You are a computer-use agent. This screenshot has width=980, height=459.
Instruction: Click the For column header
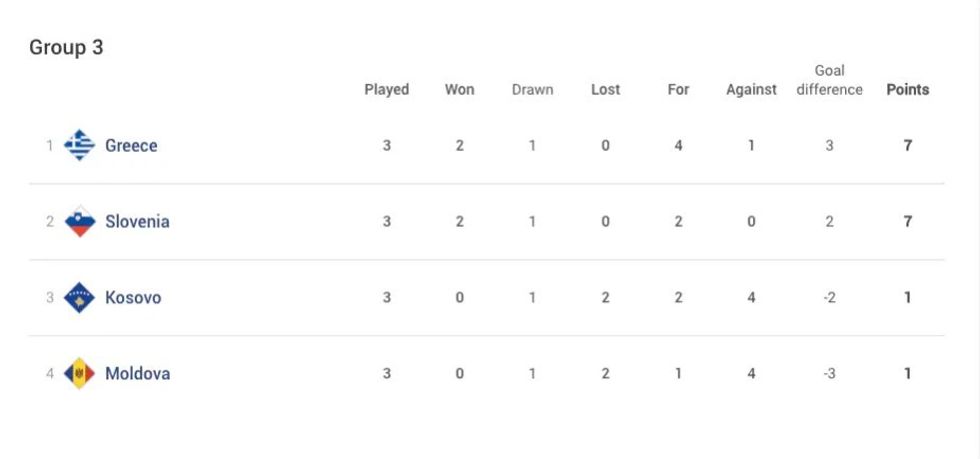[x=678, y=90]
